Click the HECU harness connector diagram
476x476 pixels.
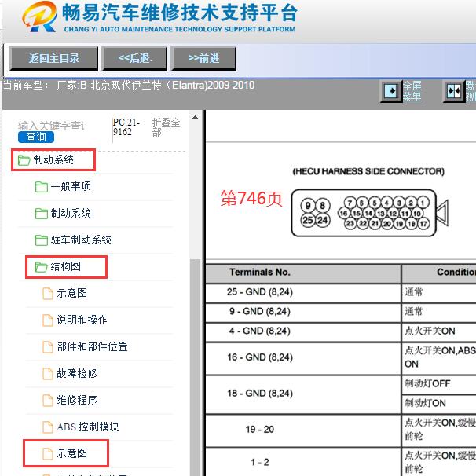tap(369, 213)
